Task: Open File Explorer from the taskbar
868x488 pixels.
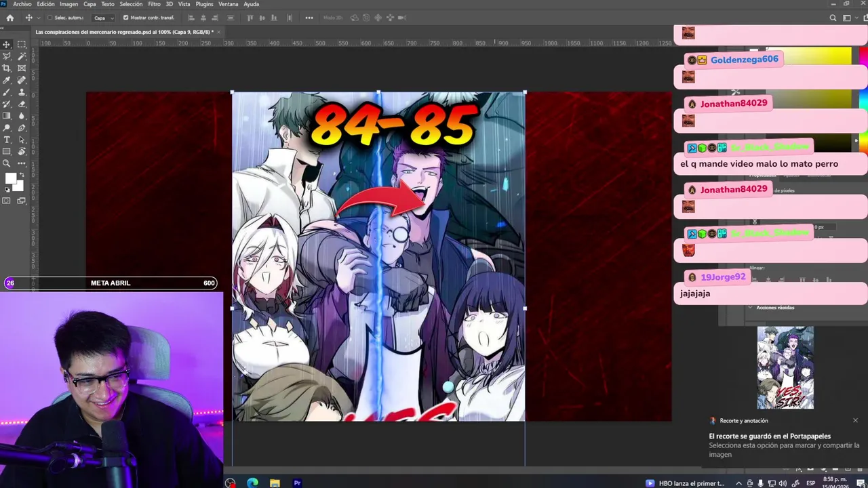Action: pos(275,483)
